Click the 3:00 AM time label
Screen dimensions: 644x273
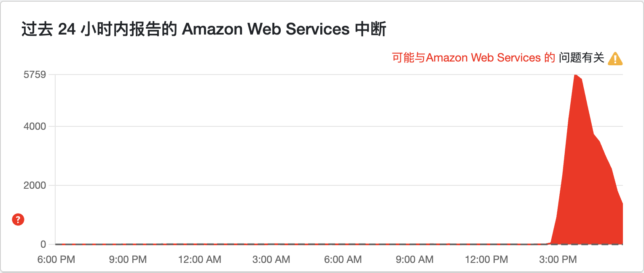271,260
